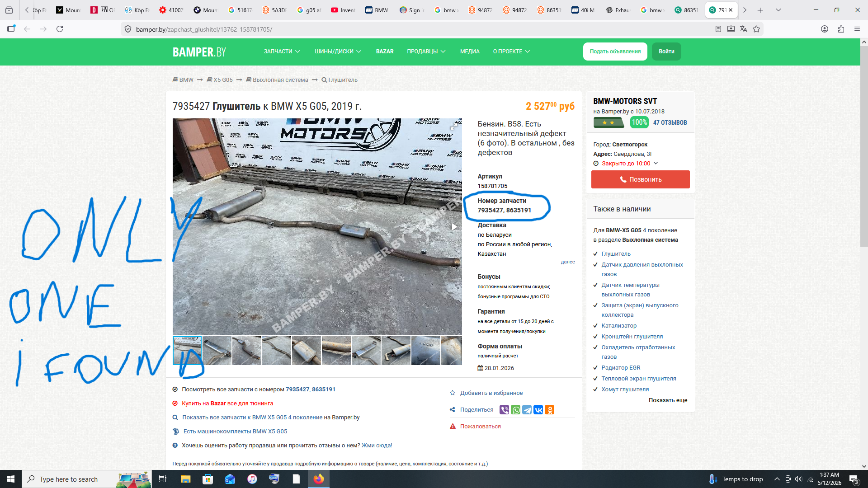
Task: Open Outlook from the taskbar
Action: pos(230,479)
